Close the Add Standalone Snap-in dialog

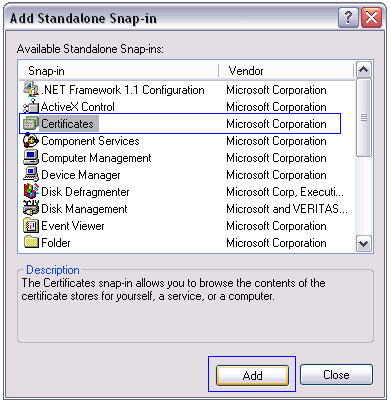(336, 375)
